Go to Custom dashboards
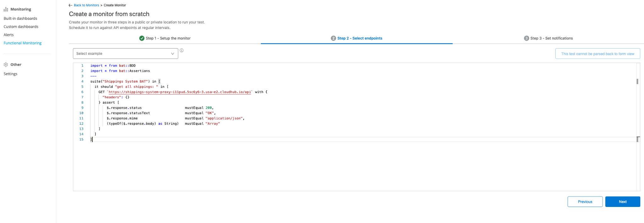 tap(21, 27)
